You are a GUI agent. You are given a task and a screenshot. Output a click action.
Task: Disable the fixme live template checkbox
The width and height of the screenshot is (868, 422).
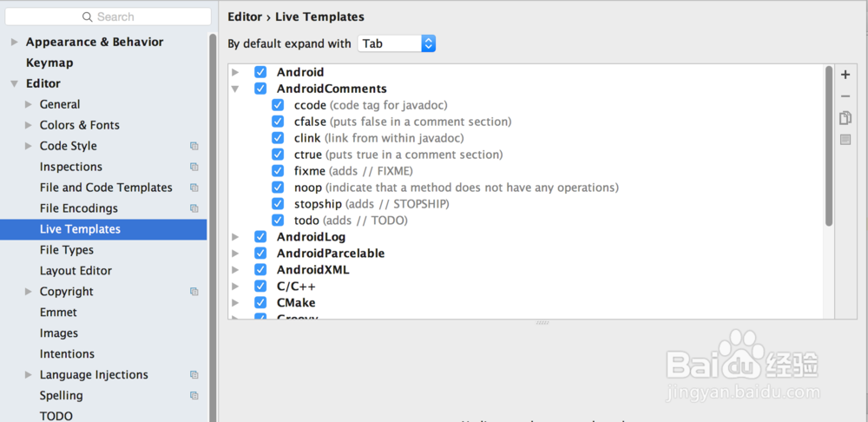[278, 171]
